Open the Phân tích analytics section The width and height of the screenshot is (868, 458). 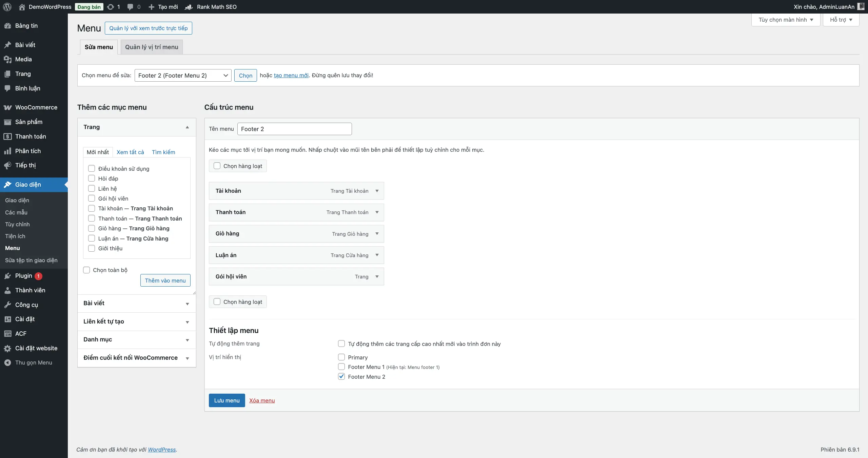pos(28,151)
